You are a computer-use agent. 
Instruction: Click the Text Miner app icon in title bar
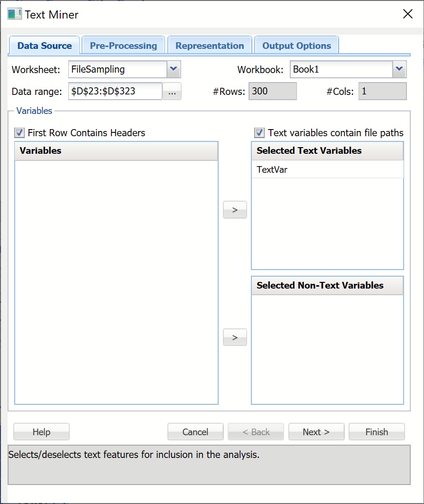(14, 14)
